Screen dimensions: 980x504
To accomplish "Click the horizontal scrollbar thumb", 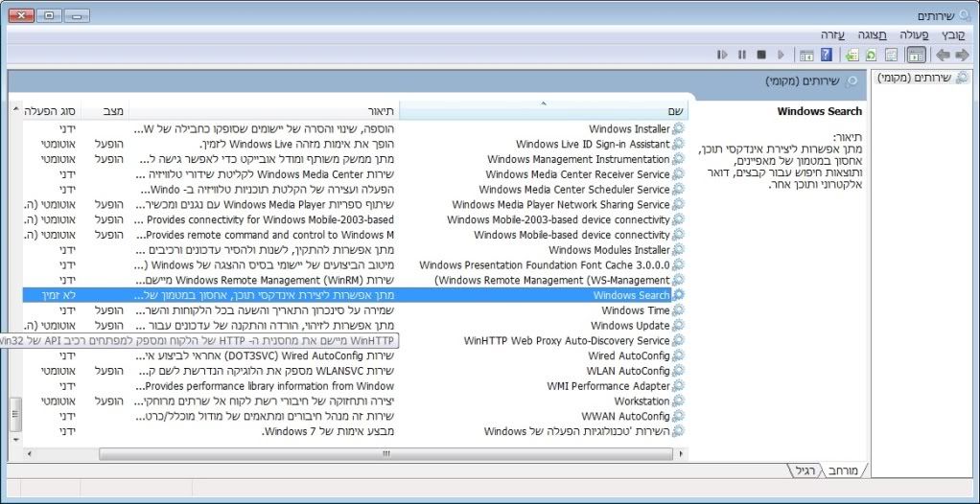I will coord(385,454).
